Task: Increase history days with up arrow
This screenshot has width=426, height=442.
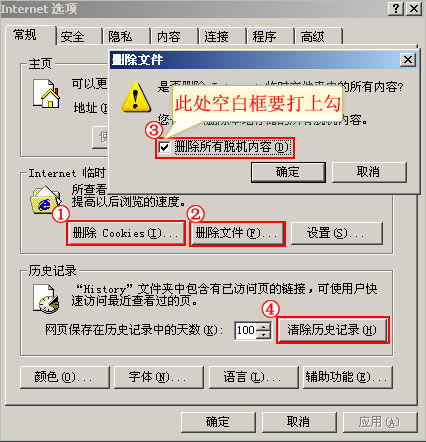Action: 264,327
